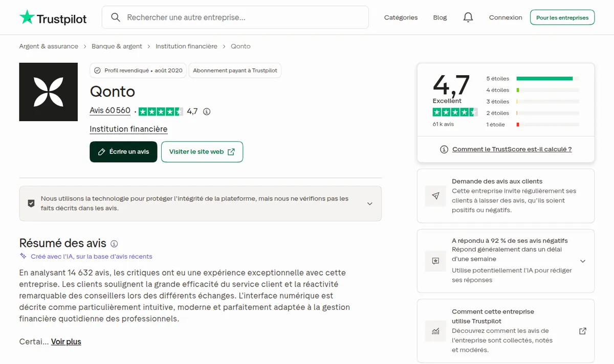Click the AI sparkle icon

(23, 256)
